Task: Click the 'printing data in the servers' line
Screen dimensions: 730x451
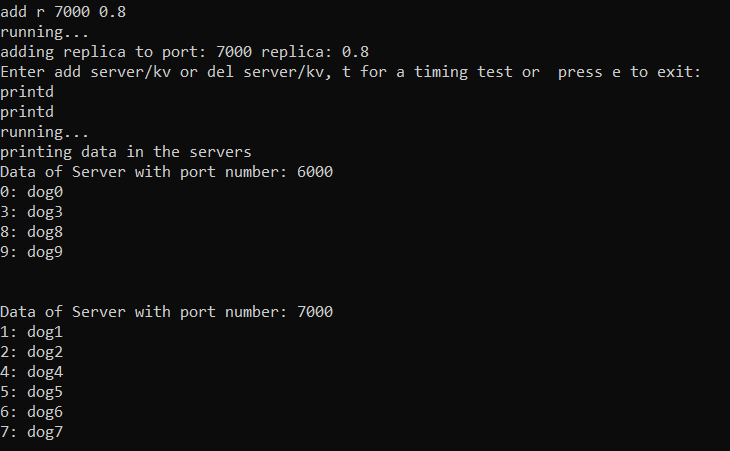Action: click(126, 152)
